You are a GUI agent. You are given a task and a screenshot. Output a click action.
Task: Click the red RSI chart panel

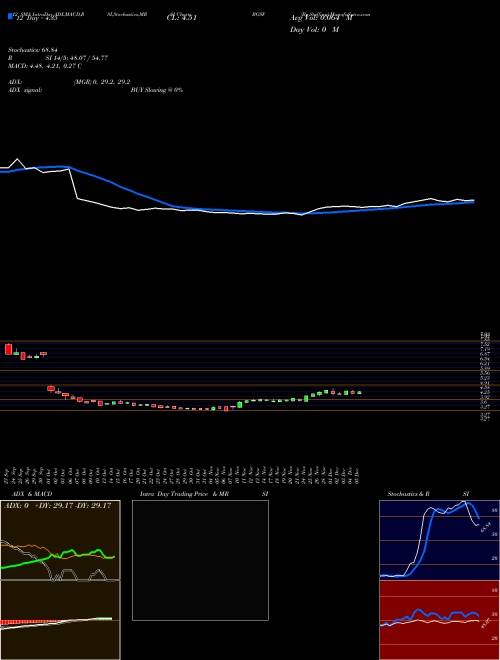439,620
